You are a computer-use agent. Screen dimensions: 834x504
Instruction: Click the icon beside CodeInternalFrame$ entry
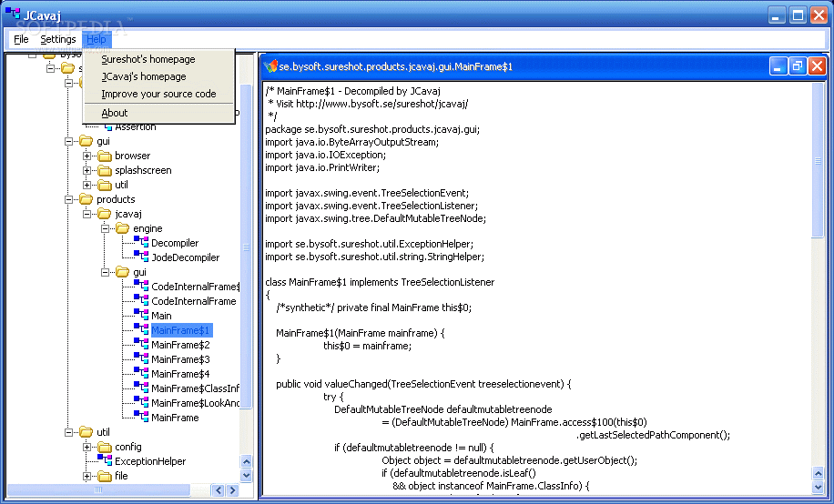(141, 286)
